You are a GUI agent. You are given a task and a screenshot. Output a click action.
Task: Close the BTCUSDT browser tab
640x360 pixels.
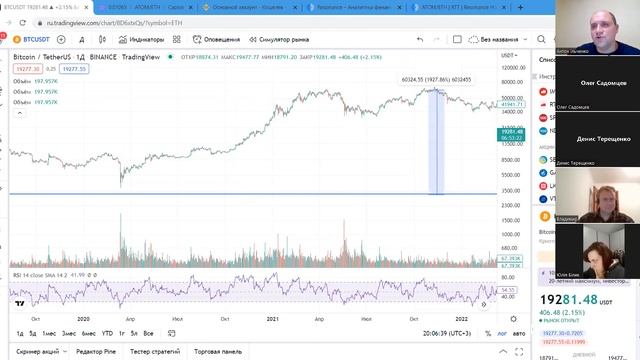tap(86, 7)
